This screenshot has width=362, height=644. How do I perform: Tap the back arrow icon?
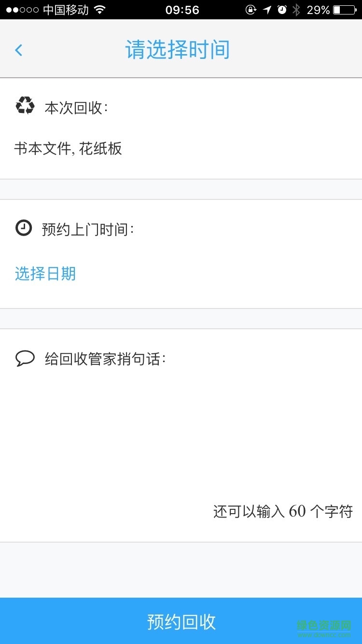[19, 50]
